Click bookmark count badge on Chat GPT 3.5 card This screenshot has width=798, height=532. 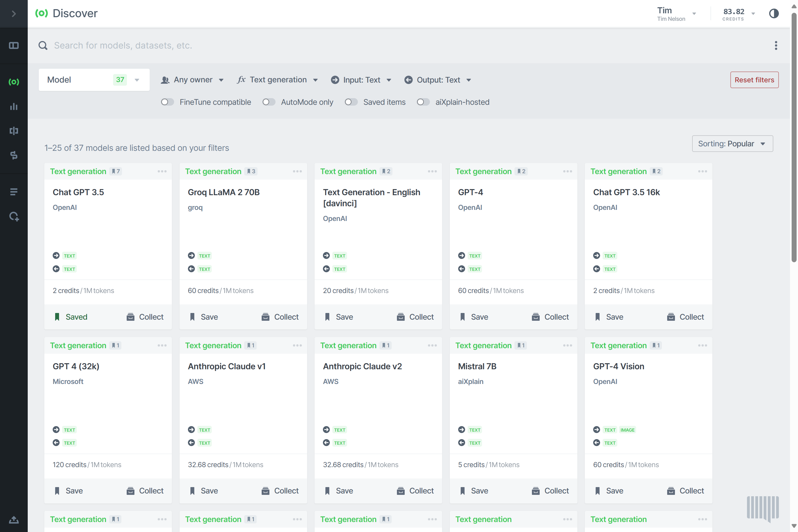pos(116,171)
